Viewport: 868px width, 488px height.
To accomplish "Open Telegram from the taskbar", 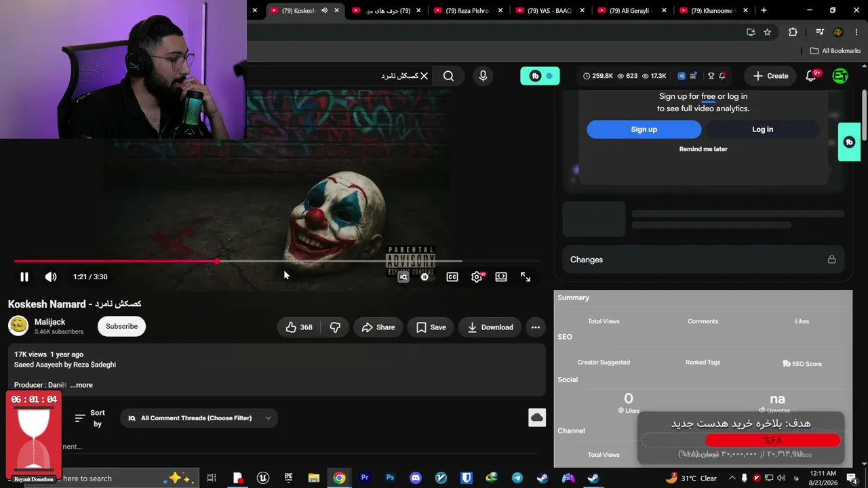I will click(x=517, y=478).
